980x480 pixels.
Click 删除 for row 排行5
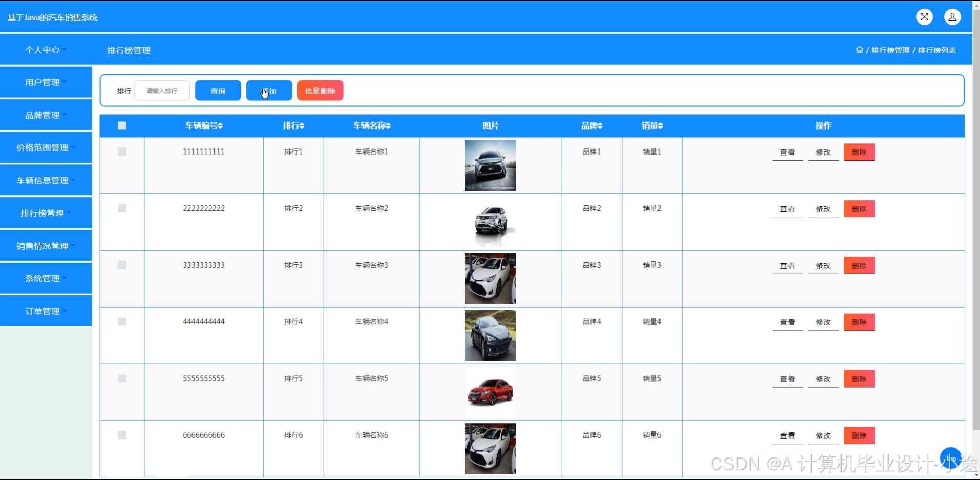point(859,379)
